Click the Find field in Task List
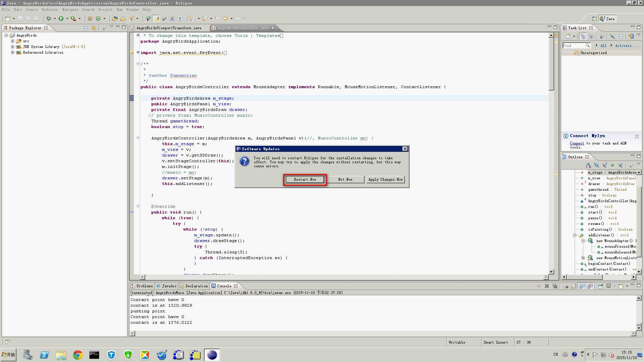The height and width of the screenshot is (362, 644). pyautogui.click(x=576, y=46)
